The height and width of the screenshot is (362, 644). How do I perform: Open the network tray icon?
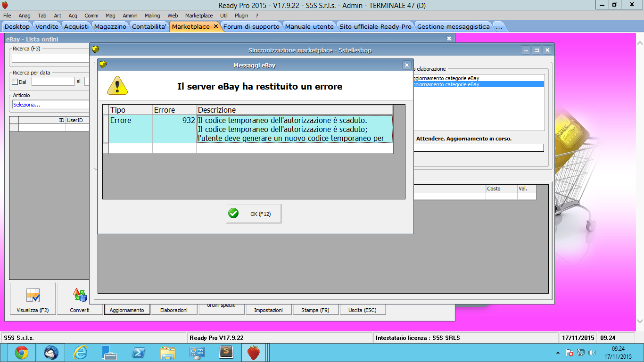click(x=581, y=353)
